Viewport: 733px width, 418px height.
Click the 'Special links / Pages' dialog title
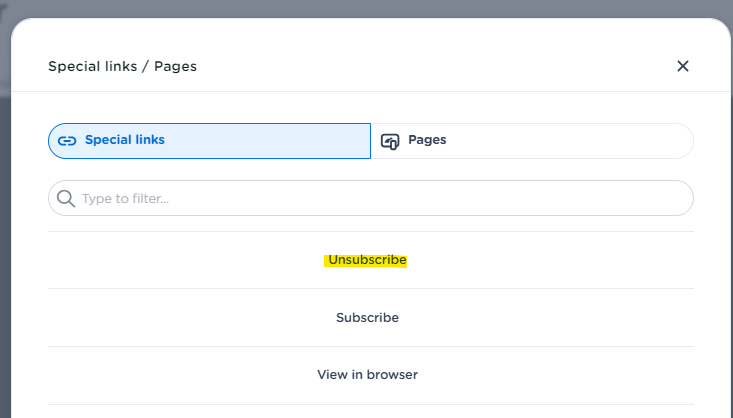pyautogui.click(x=122, y=67)
